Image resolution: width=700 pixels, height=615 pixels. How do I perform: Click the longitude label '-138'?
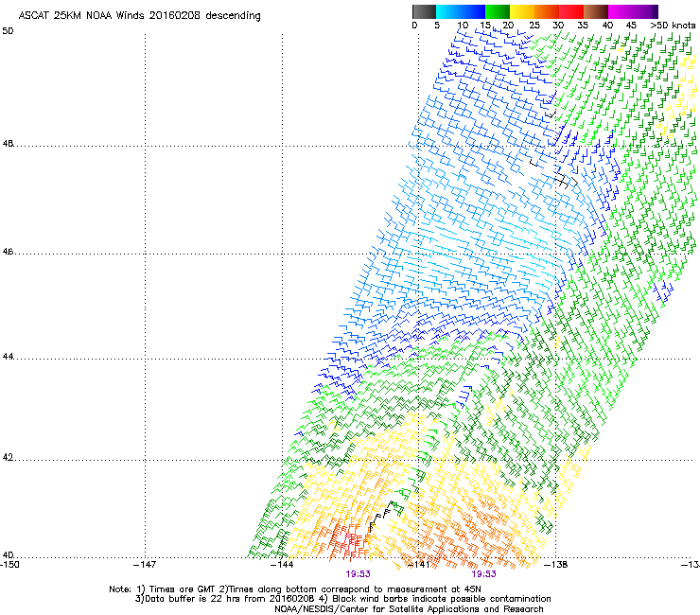(556, 565)
